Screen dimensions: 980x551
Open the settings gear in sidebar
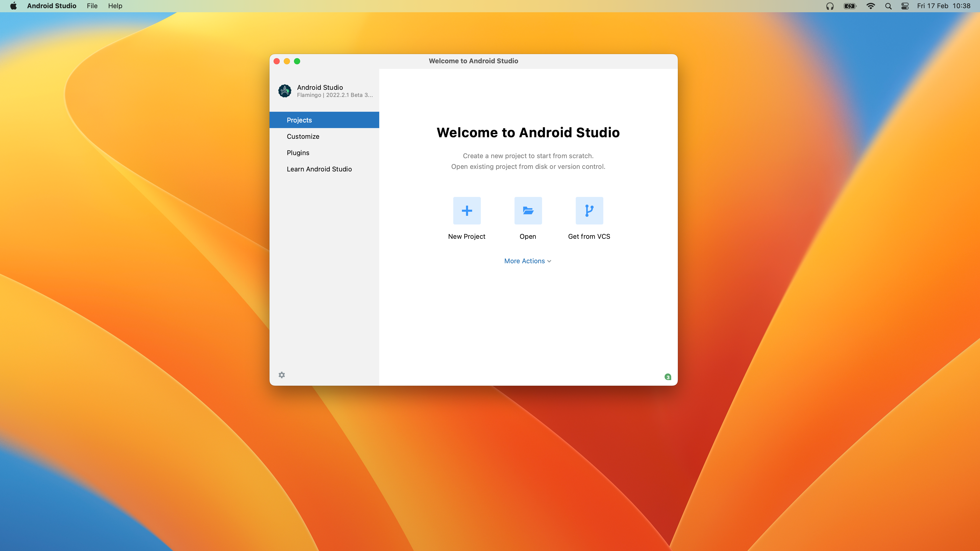tap(281, 375)
